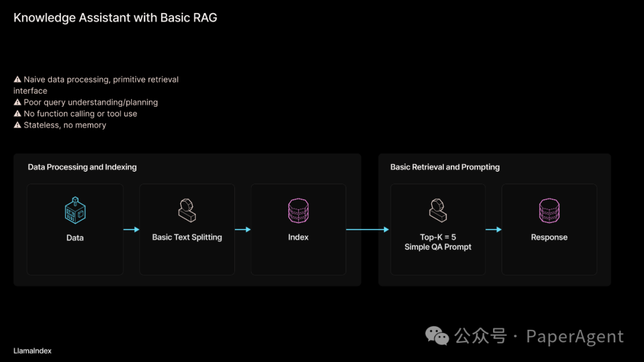Click arrow between Data and Basic Text Splitting

131,230
